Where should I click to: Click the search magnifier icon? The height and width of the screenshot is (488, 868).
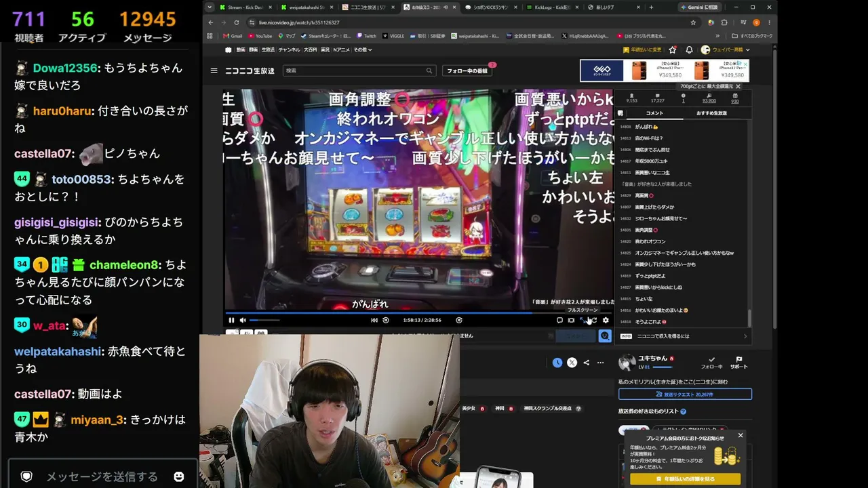click(x=429, y=70)
